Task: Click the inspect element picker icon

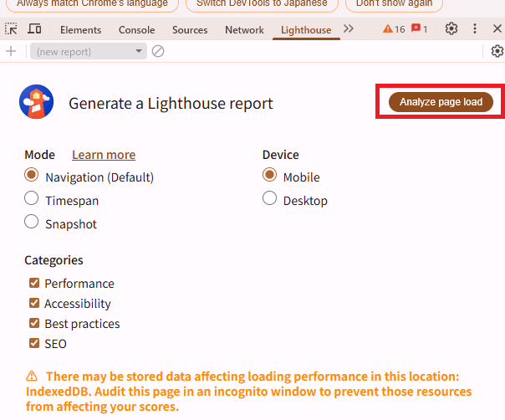Action: tap(11, 29)
